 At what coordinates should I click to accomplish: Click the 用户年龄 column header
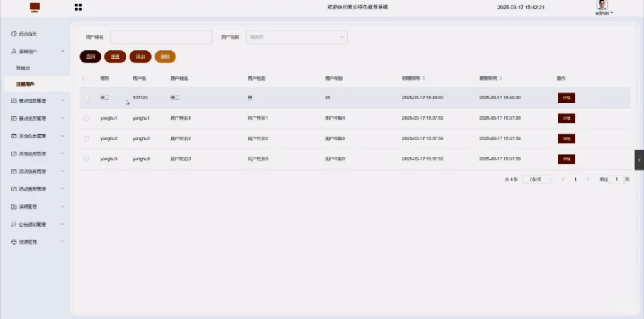(x=333, y=78)
